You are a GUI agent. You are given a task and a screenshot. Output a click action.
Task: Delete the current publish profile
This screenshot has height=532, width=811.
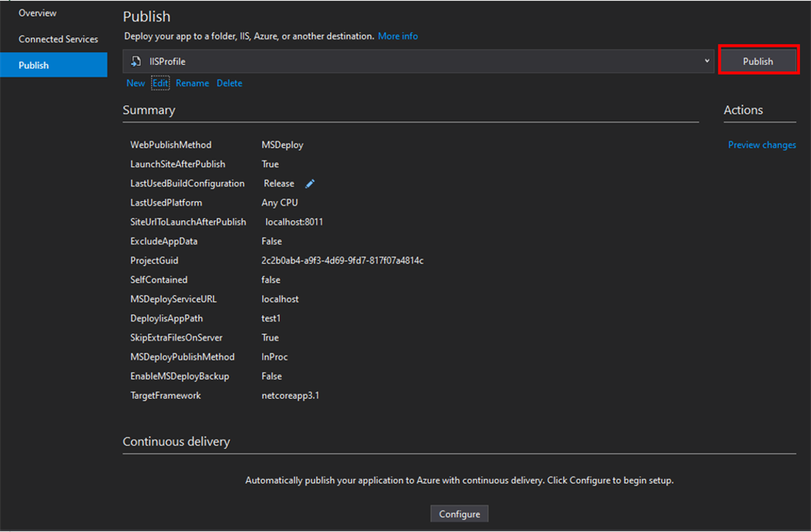(230, 83)
